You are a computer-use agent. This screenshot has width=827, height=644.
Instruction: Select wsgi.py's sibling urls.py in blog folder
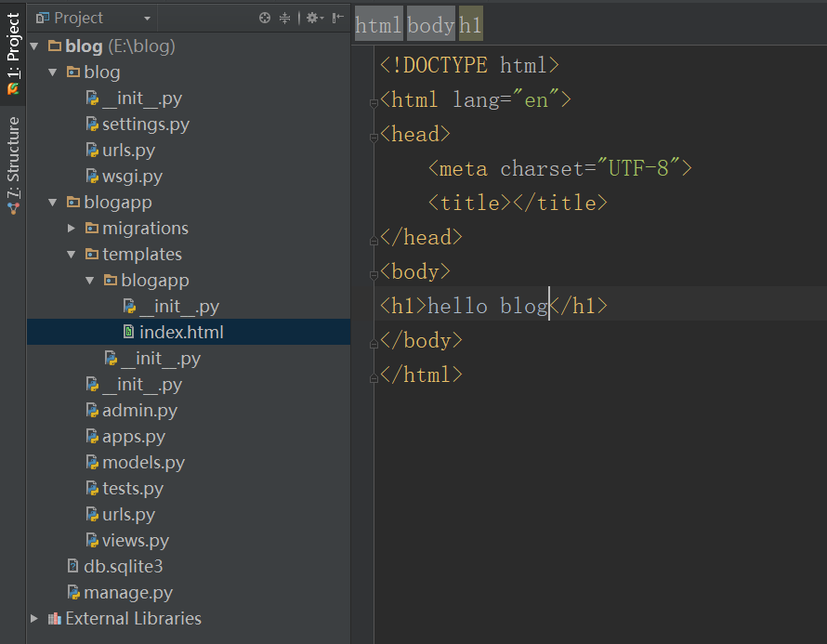[128, 151]
